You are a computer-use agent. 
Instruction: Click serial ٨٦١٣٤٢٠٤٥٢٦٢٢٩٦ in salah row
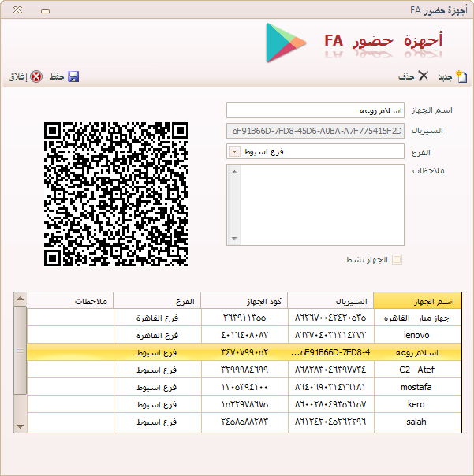point(330,422)
